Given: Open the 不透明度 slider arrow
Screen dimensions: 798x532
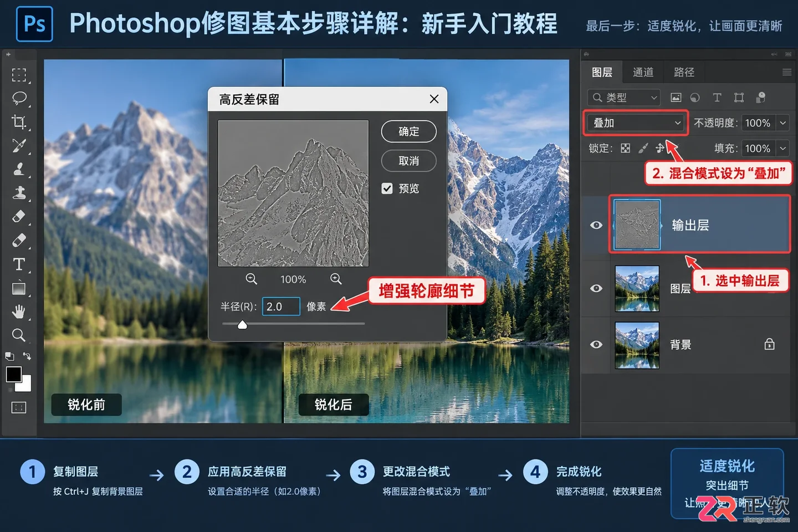Looking at the screenshot, I should 782,123.
